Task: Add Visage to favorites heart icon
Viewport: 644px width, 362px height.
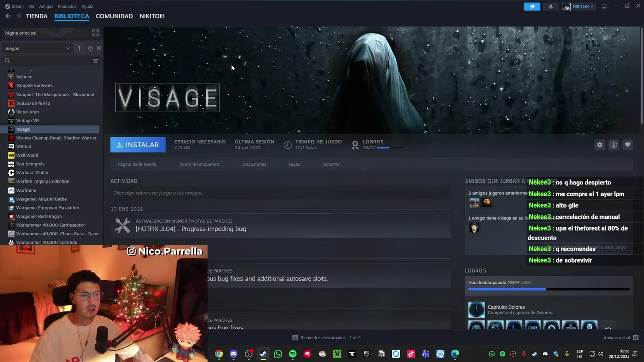Action: coord(627,145)
